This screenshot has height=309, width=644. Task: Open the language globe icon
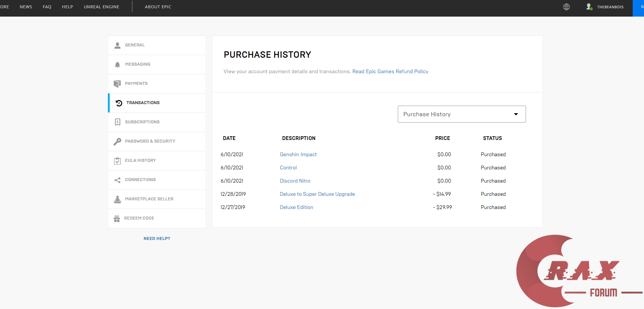(566, 7)
